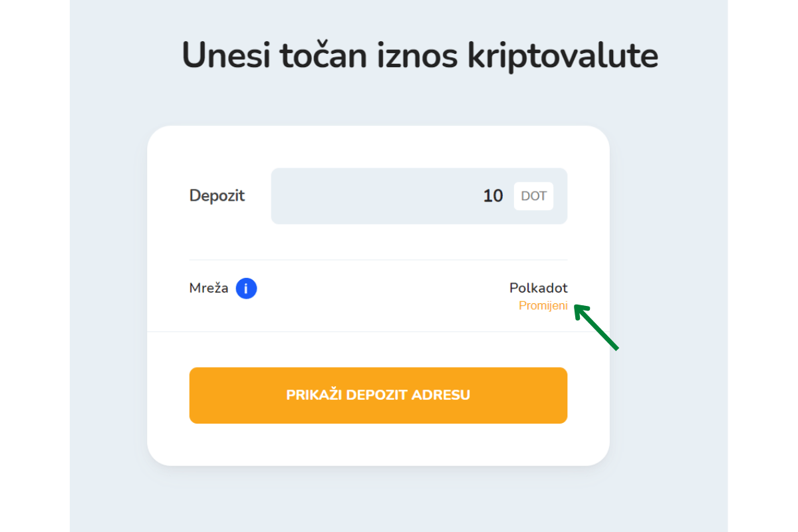The height and width of the screenshot is (532, 798).
Task: Click the green arrow pointing at Promijeni
Action: click(x=597, y=326)
